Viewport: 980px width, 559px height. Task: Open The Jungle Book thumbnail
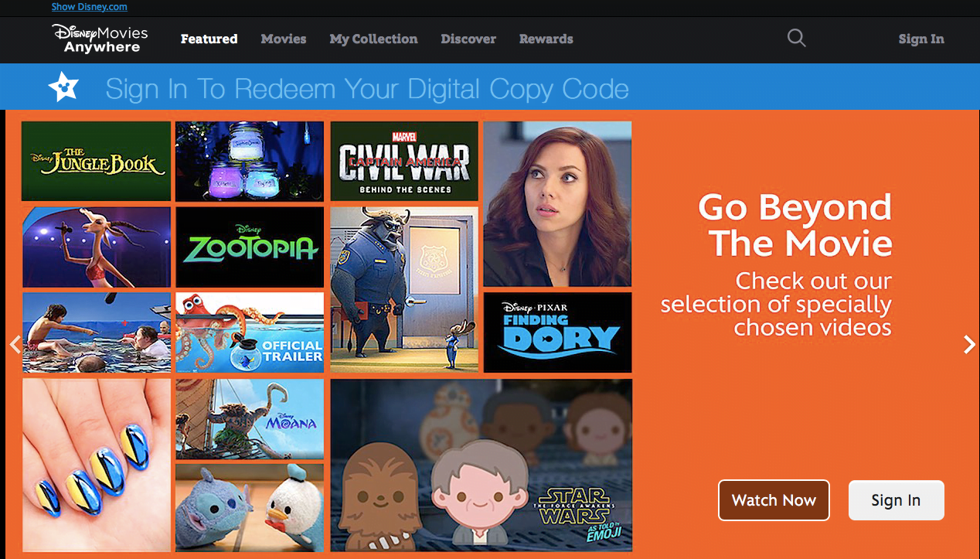tap(96, 161)
